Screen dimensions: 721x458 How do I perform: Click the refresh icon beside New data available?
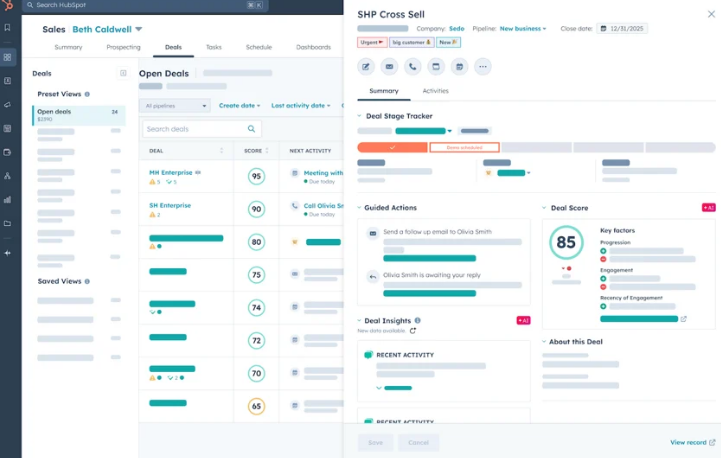[x=413, y=331]
